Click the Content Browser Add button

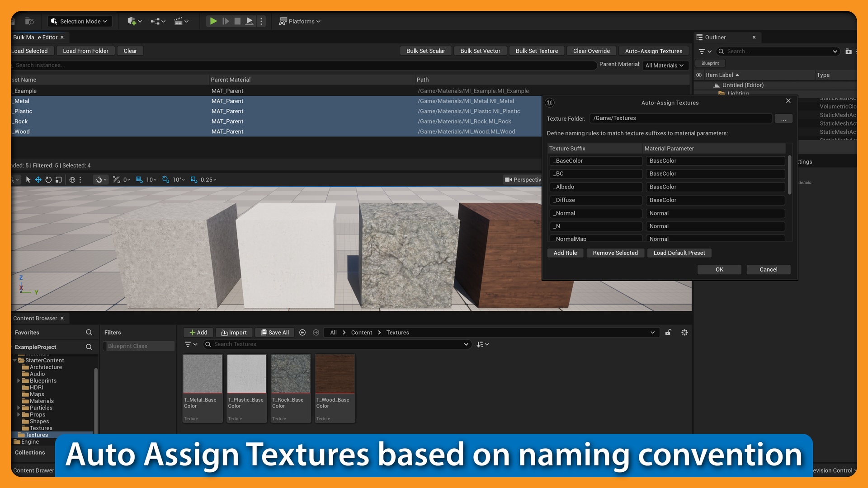[198, 333]
